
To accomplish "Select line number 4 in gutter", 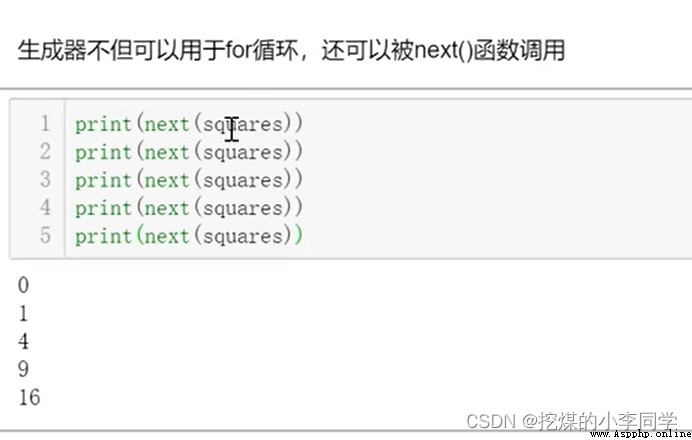I will [45, 207].
